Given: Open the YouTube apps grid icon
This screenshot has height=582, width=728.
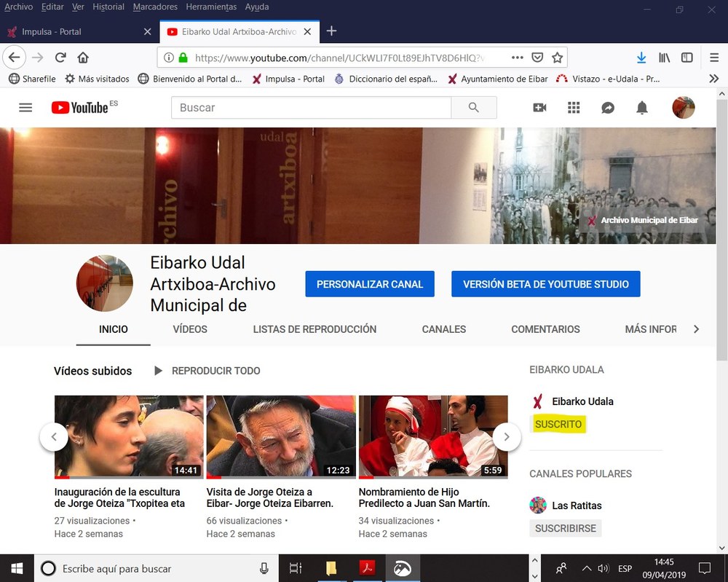Looking at the screenshot, I should point(574,108).
